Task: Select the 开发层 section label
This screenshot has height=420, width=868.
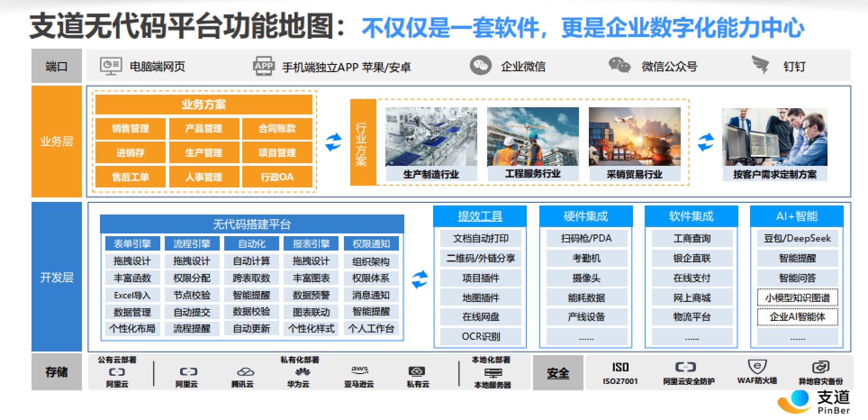Action: [55, 278]
